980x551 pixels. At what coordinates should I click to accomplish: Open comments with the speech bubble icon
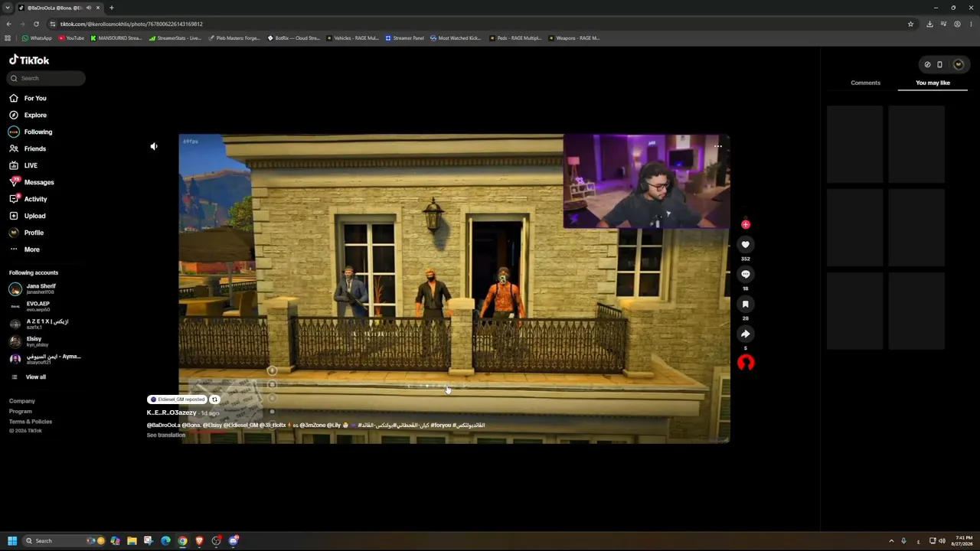tap(745, 275)
